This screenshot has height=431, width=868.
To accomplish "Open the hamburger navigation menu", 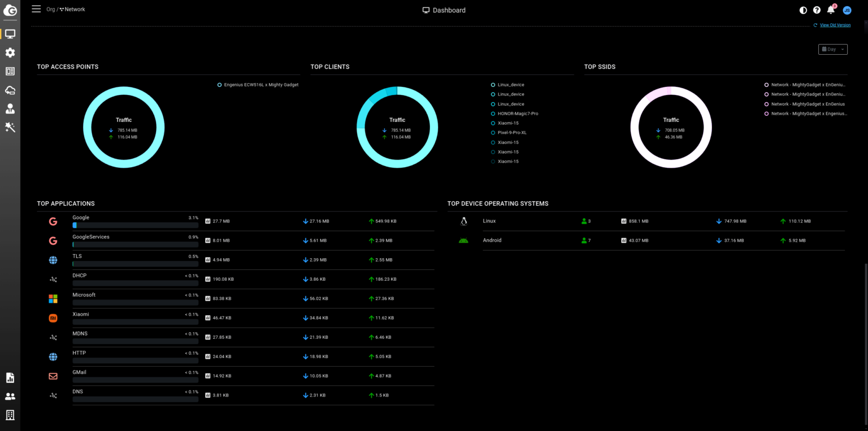I will pyautogui.click(x=36, y=8).
